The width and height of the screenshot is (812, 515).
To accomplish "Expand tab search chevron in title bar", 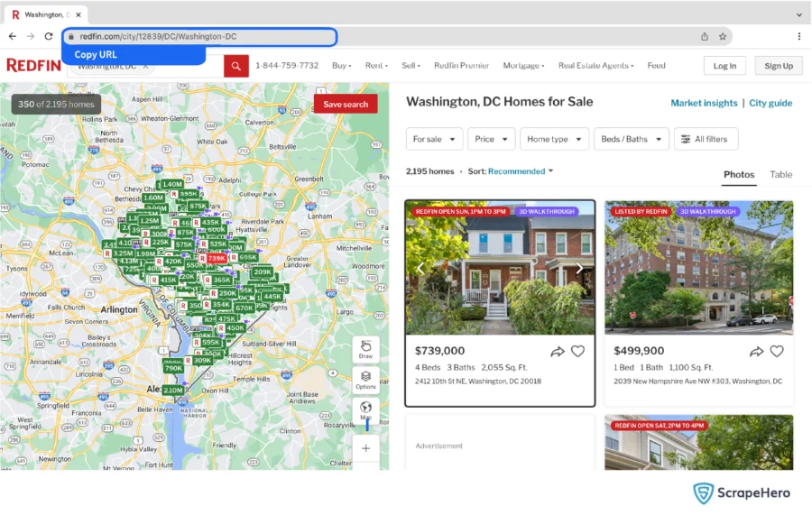I will [x=799, y=14].
